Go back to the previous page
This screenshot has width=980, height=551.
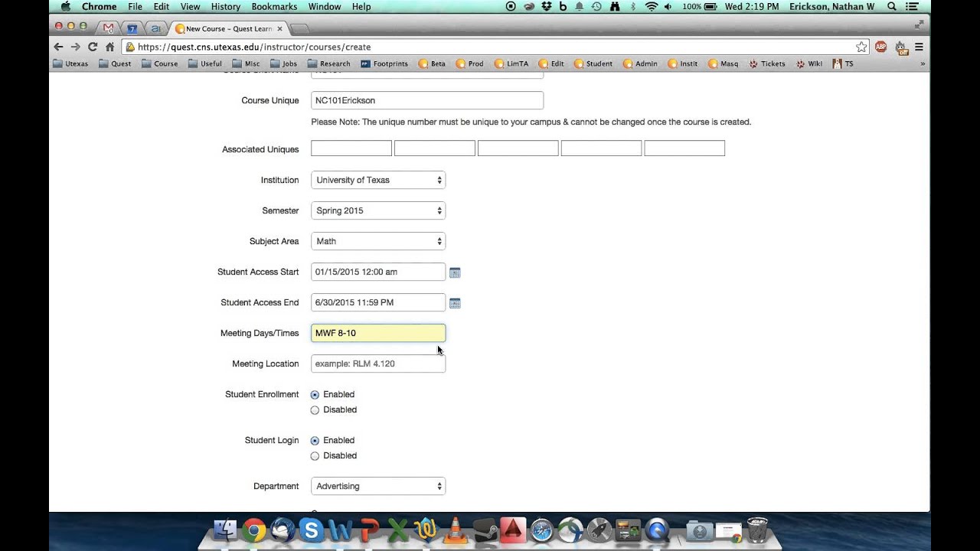pos(59,47)
